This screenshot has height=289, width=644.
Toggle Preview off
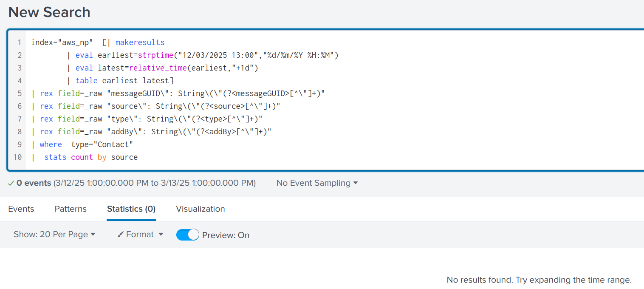pyautogui.click(x=187, y=234)
